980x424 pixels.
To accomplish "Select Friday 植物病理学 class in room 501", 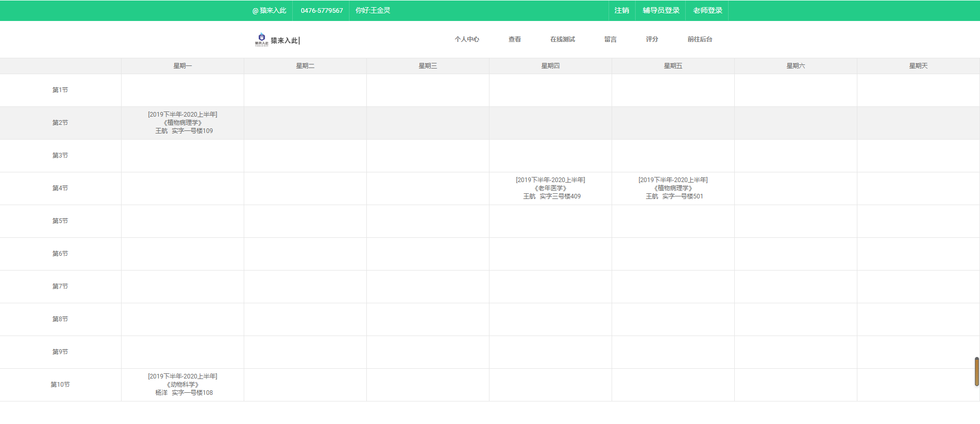I will [x=673, y=188].
